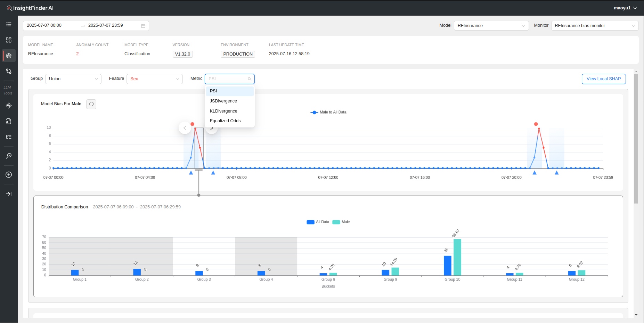Toggle the 'All Data' legend in distribution chart
This screenshot has width=644, height=323.
pyautogui.click(x=318, y=222)
